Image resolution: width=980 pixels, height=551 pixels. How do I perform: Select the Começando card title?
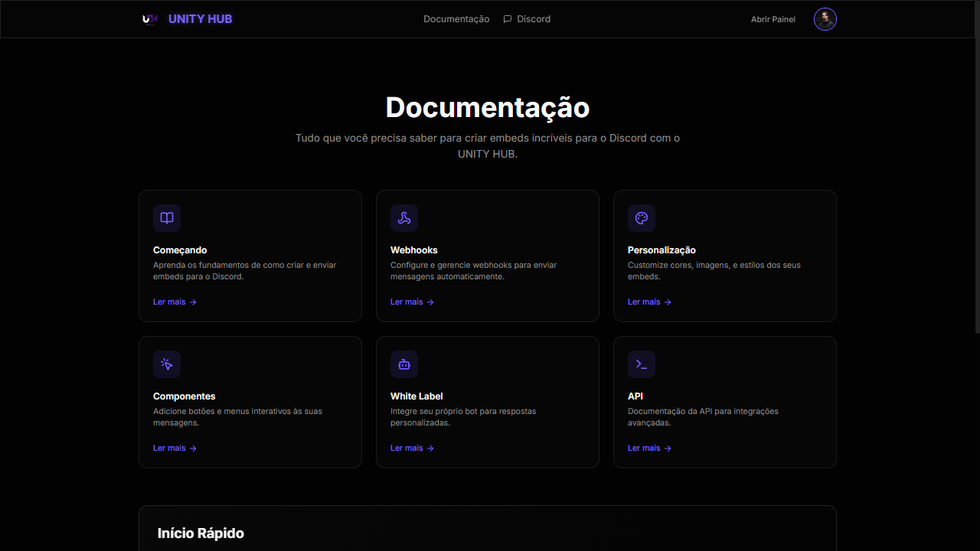coord(180,250)
